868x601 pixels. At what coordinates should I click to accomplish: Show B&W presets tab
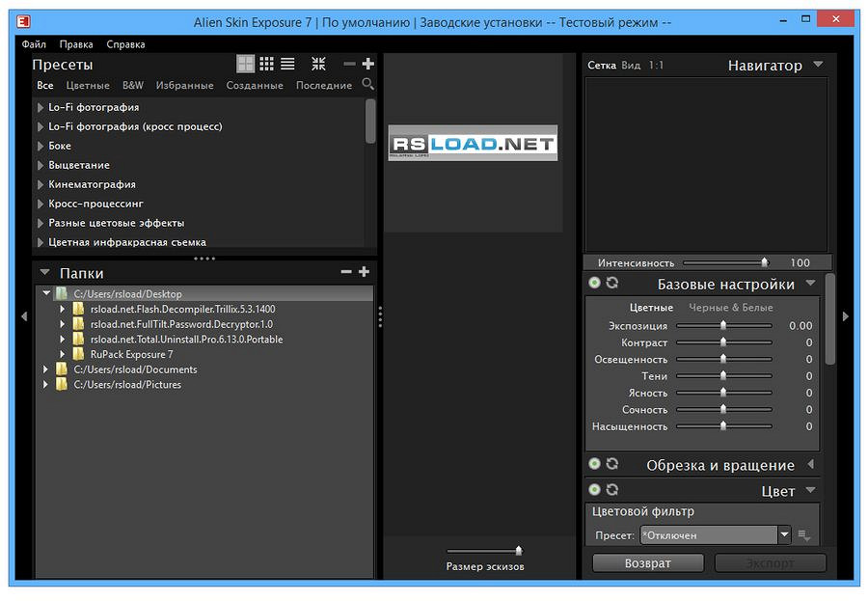(133, 85)
